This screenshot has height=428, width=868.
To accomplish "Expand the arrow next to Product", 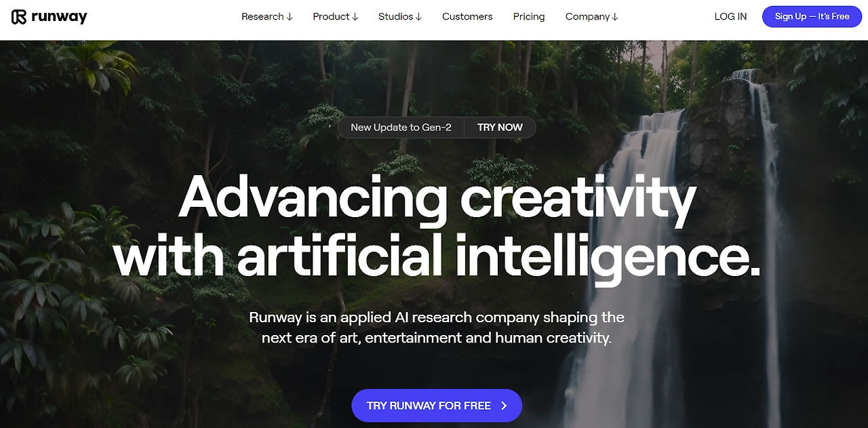I will point(355,17).
